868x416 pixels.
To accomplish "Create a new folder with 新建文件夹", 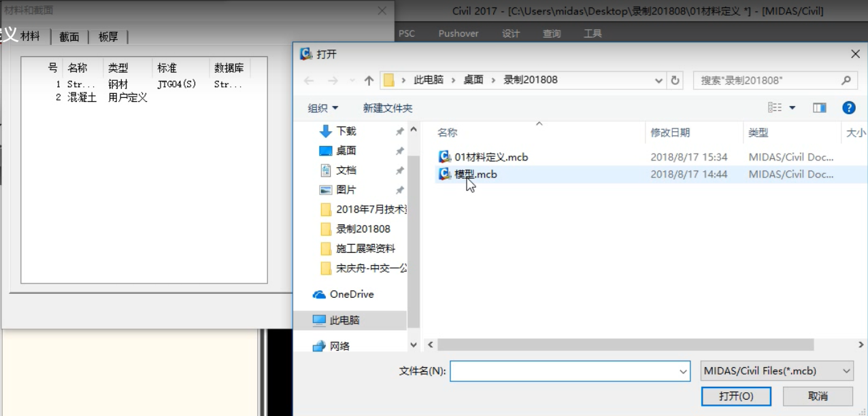I will pyautogui.click(x=388, y=108).
